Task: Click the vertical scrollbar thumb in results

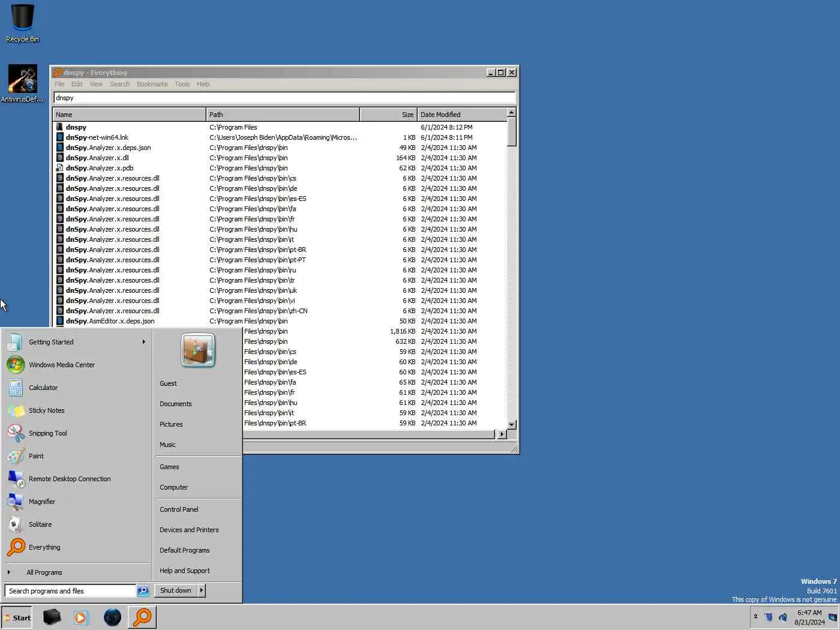Action: pos(511,132)
